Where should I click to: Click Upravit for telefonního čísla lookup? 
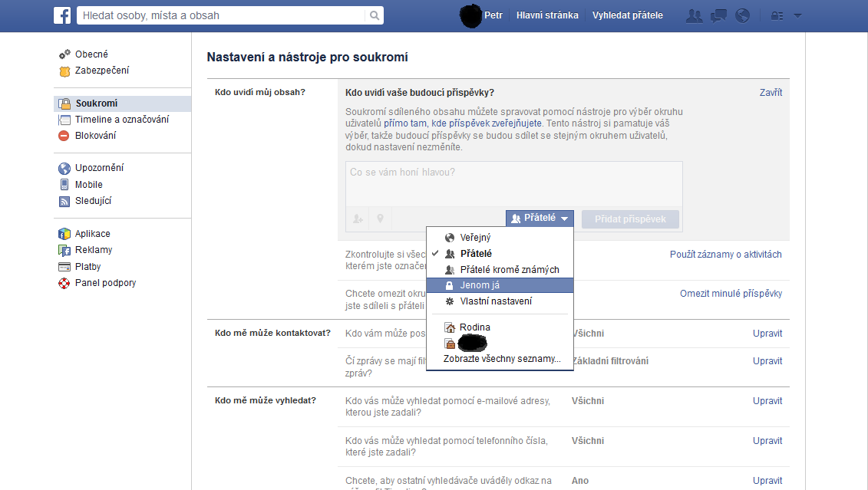(767, 441)
